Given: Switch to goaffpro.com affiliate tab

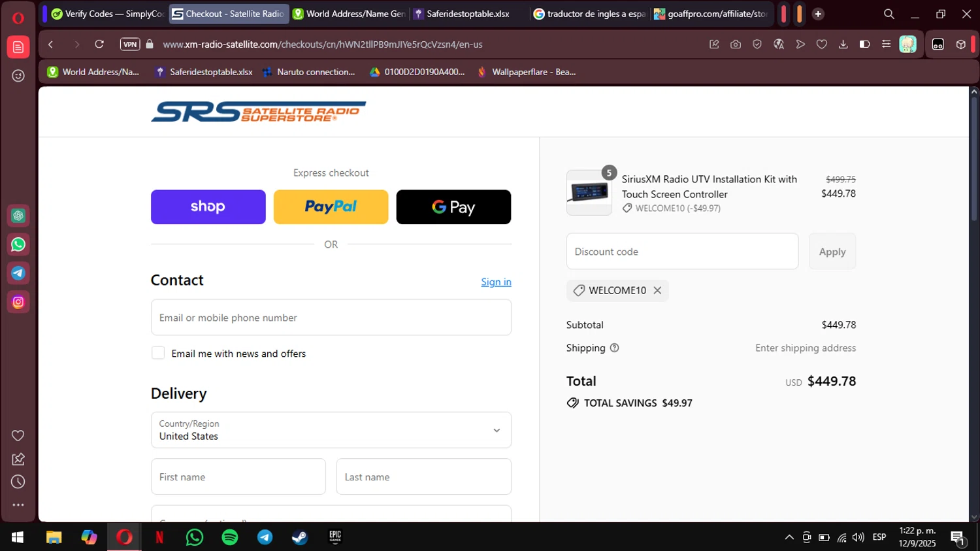Looking at the screenshot, I should pyautogui.click(x=711, y=14).
